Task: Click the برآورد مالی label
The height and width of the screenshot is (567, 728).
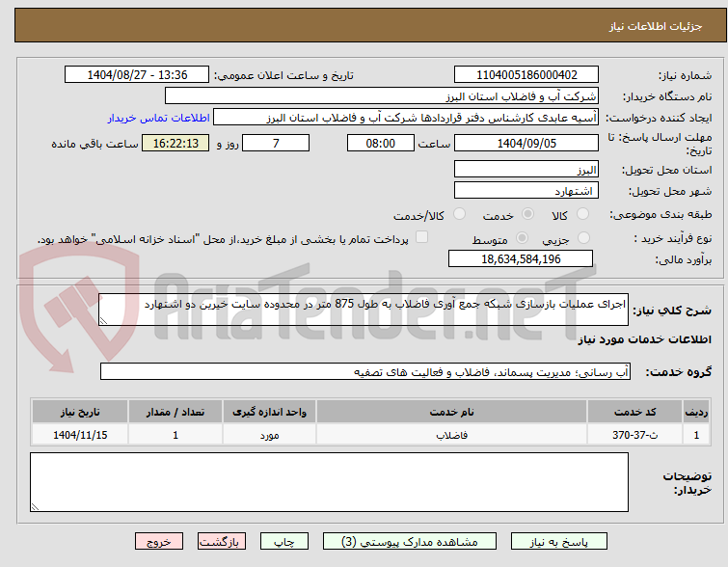Action: (683, 259)
